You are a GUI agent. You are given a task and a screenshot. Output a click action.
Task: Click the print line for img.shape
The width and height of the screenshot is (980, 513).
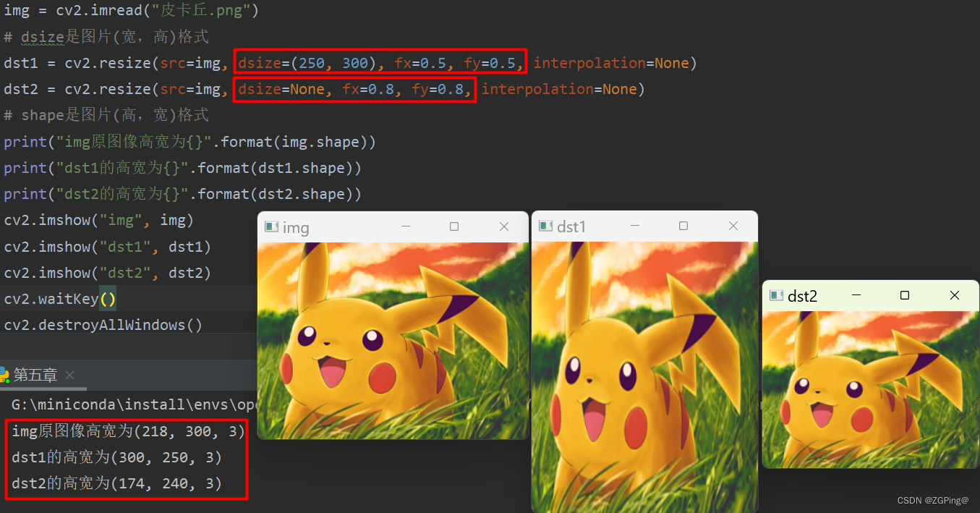click(x=190, y=142)
